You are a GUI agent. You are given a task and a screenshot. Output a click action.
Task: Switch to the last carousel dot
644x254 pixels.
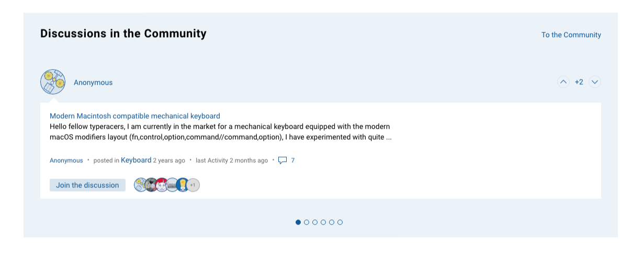tap(340, 222)
